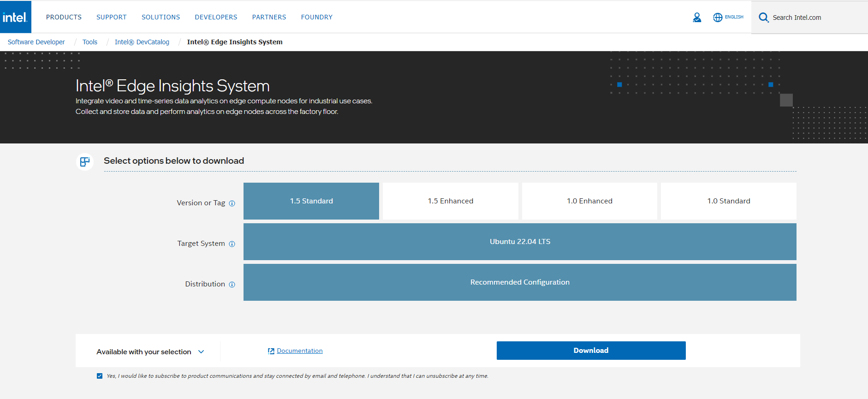The image size is (868, 399).
Task: Click the external link icon beside Documentation
Action: 271,351
